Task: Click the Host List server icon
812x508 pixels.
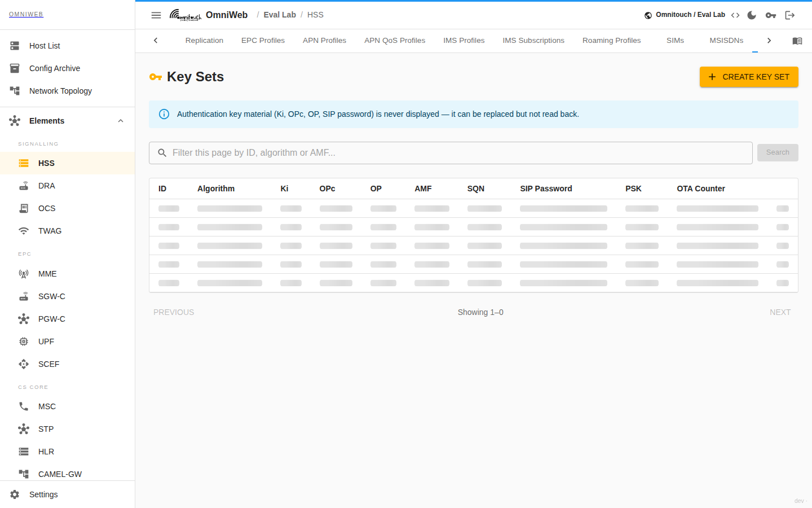Action: pos(15,46)
